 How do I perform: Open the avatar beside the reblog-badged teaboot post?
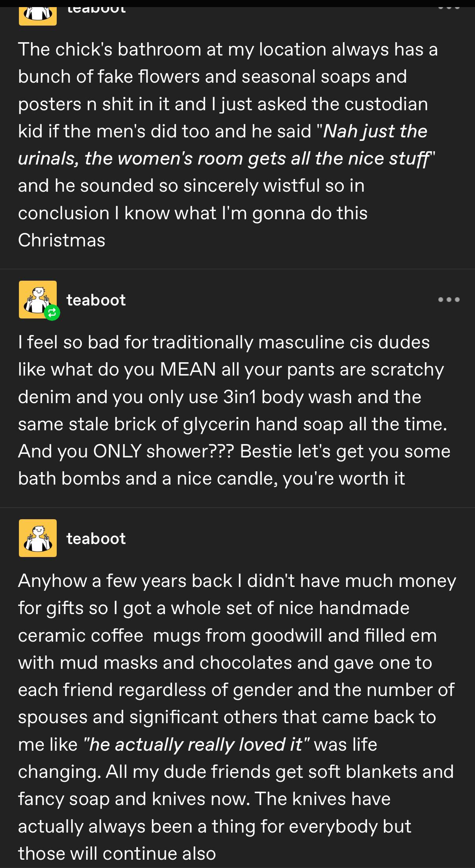pyautogui.click(x=38, y=300)
